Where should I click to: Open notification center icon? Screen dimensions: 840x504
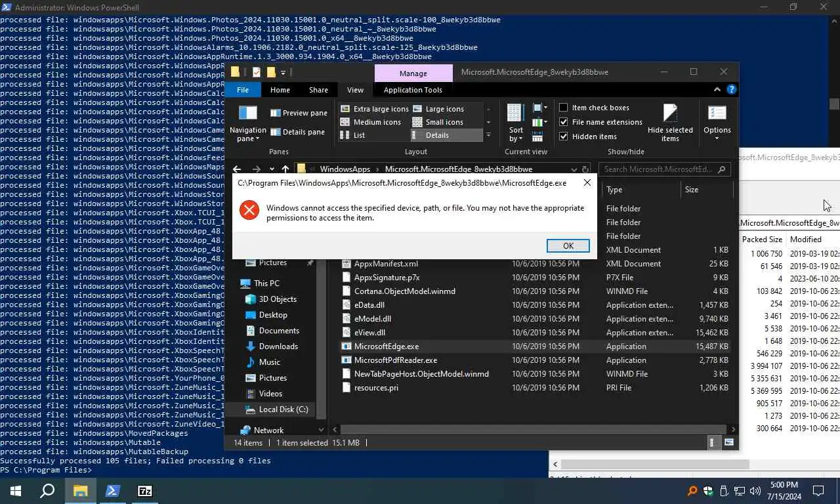click(x=818, y=491)
